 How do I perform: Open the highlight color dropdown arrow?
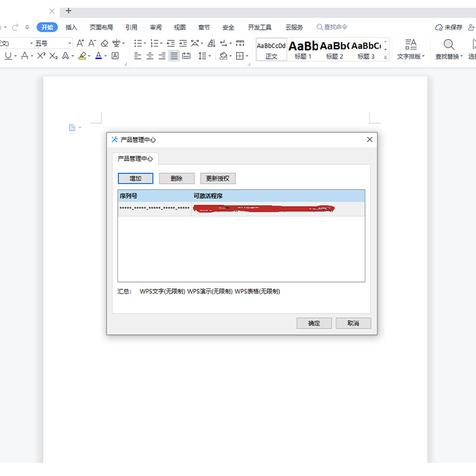click(89, 56)
